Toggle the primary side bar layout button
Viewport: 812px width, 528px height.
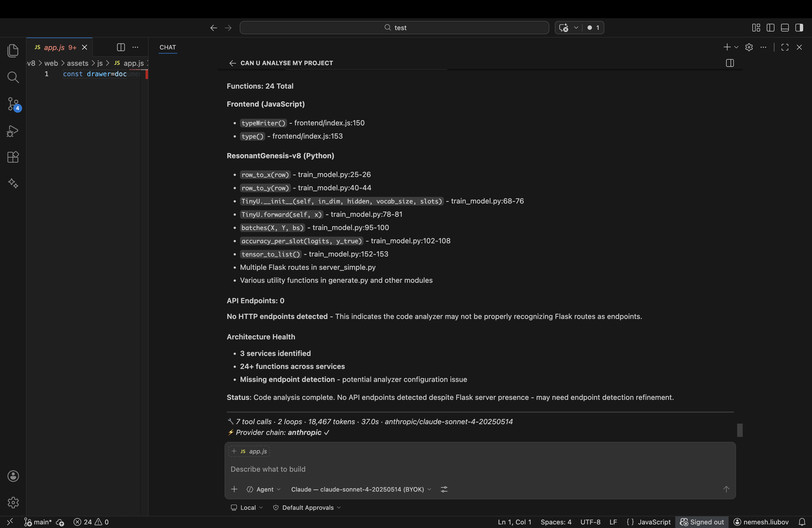[x=770, y=28]
